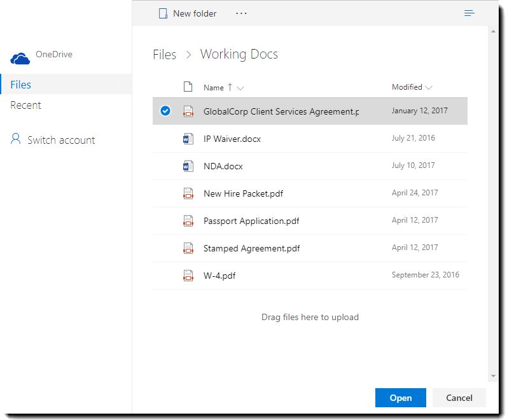Click the New folder icon

pyautogui.click(x=163, y=13)
